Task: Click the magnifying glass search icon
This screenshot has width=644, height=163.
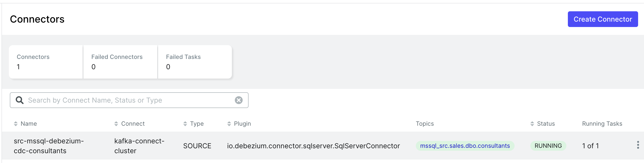Action: point(19,100)
